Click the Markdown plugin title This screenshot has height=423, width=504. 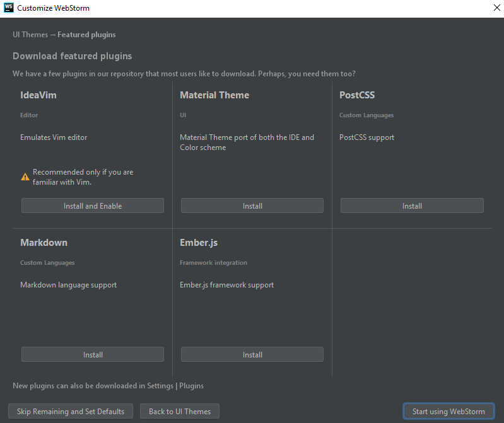click(x=44, y=243)
